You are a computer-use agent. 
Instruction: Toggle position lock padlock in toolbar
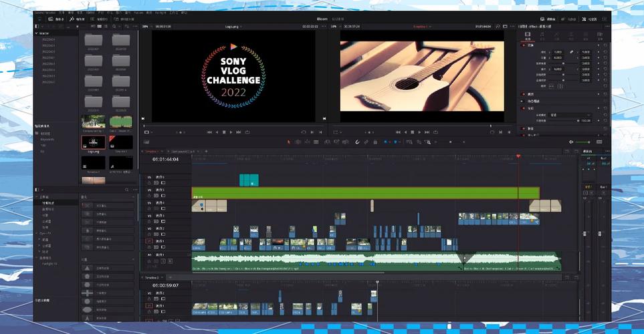375,142
